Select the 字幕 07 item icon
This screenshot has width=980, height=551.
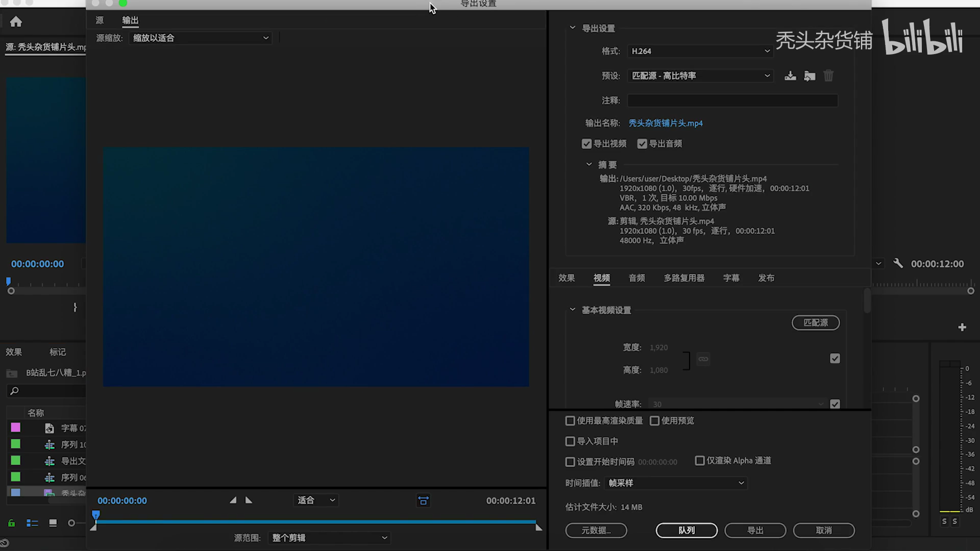pyautogui.click(x=50, y=428)
